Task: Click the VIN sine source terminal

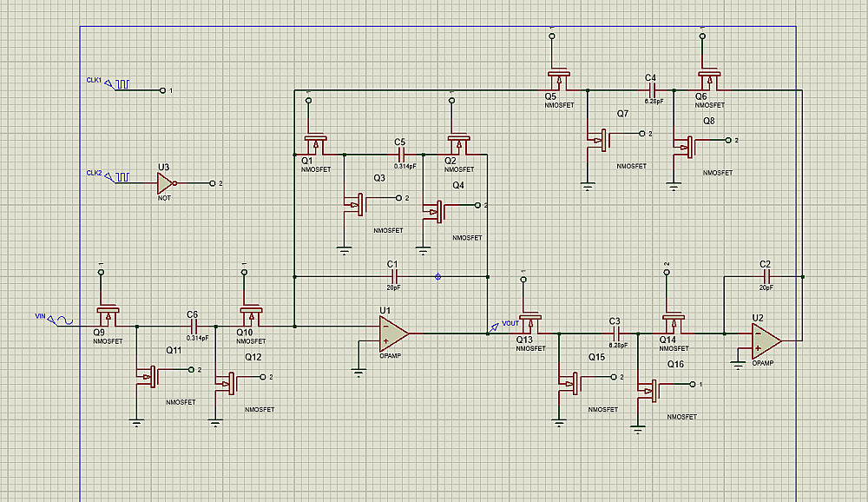Action: tap(61, 320)
